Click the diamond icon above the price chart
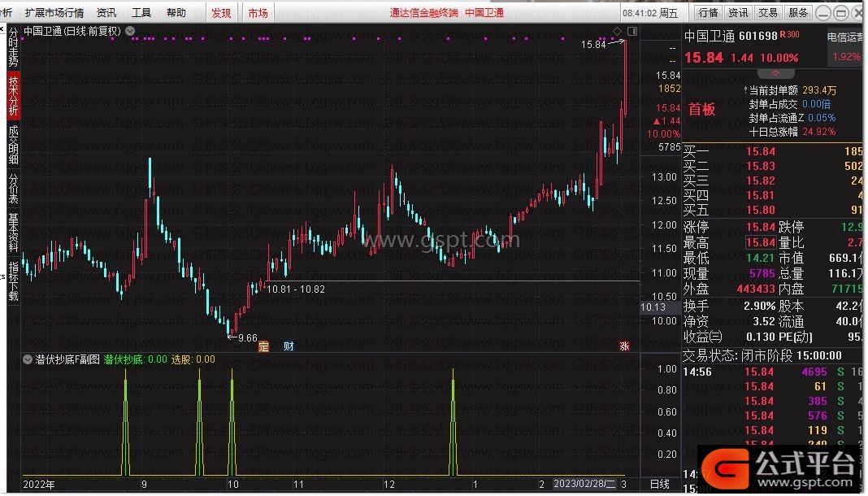This screenshot has height=496, width=868. [617, 31]
